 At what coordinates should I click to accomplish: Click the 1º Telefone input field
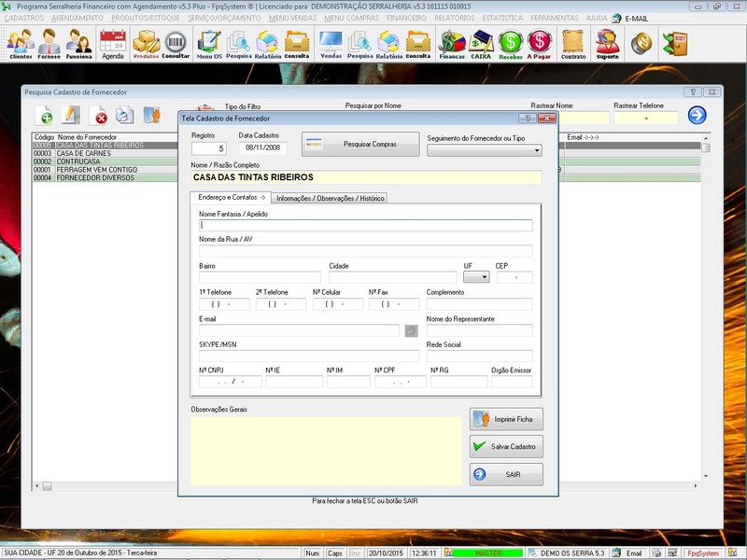[224, 304]
